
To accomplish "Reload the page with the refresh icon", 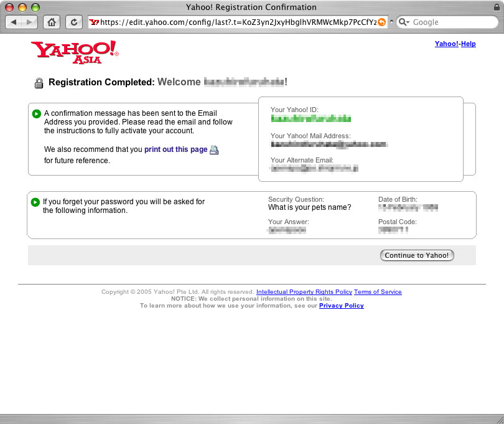I will [x=74, y=22].
